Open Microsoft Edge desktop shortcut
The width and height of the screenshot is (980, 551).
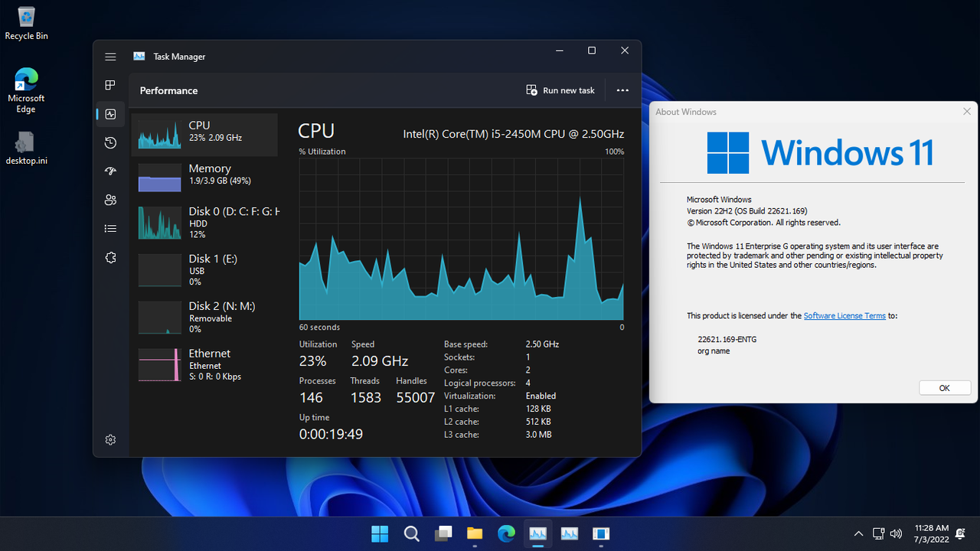[x=26, y=90]
